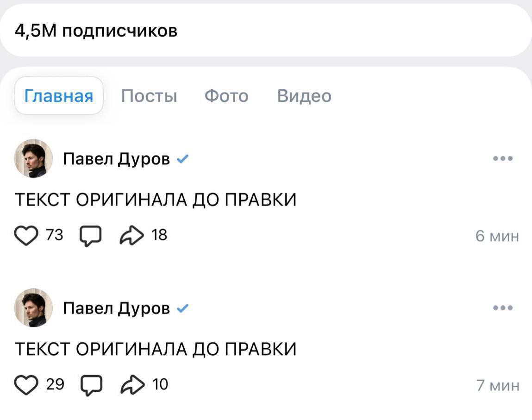532x420 pixels.
Task: Select the Главная tab
Action: click(x=59, y=96)
